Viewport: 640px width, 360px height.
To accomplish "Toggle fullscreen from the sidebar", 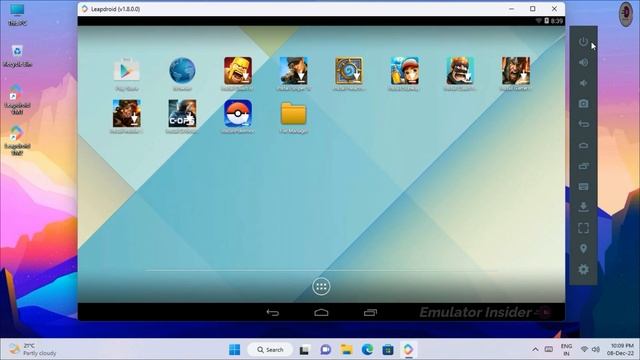I will pos(583,228).
